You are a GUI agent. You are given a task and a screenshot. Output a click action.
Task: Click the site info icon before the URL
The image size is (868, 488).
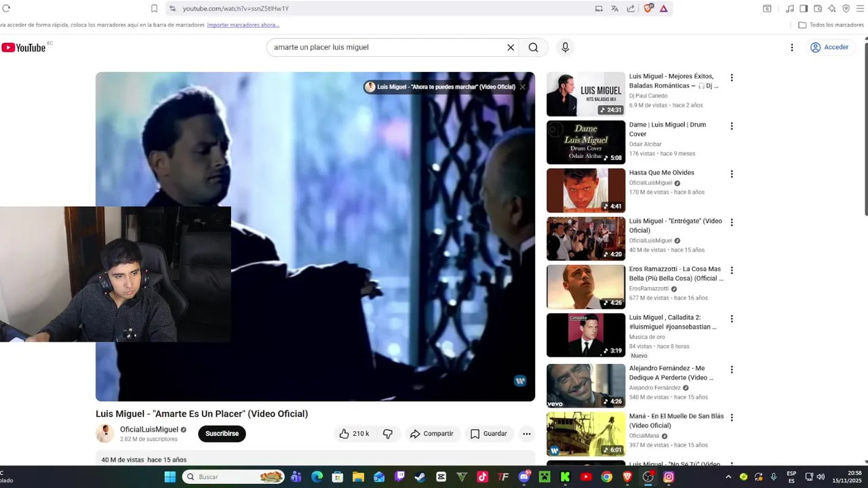[x=172, y=8]
